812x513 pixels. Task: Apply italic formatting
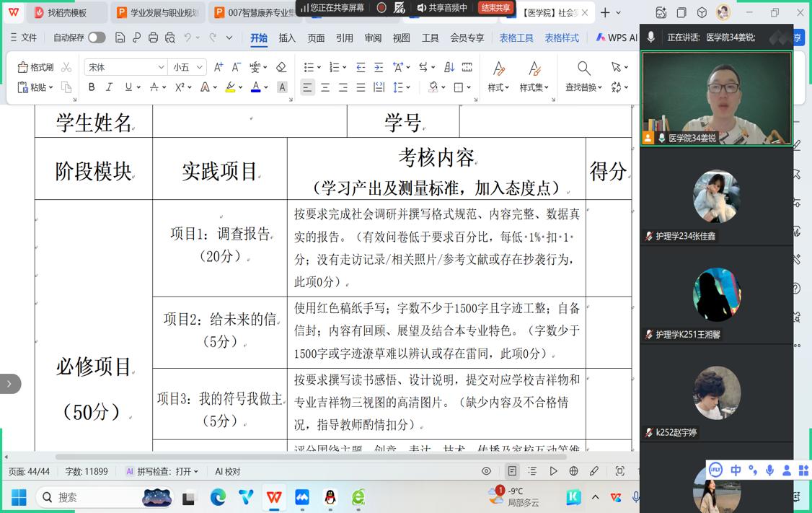109,87
